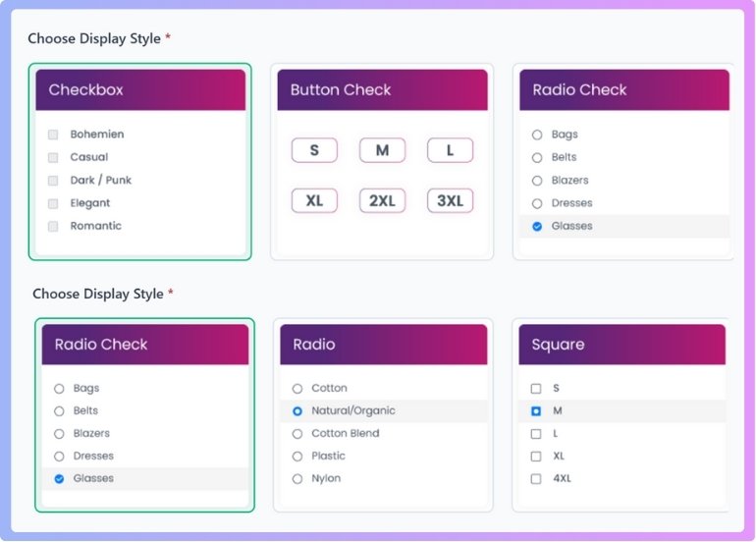Viewport: 756px width, 542px height.
Task: Click the Dark / Punk label text
Action: click(101, 180)
